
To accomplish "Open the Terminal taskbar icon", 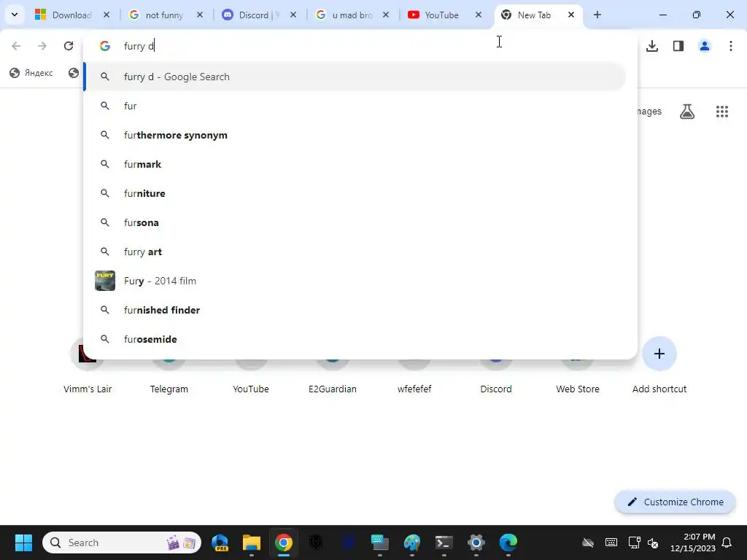I will click(444, 542).
